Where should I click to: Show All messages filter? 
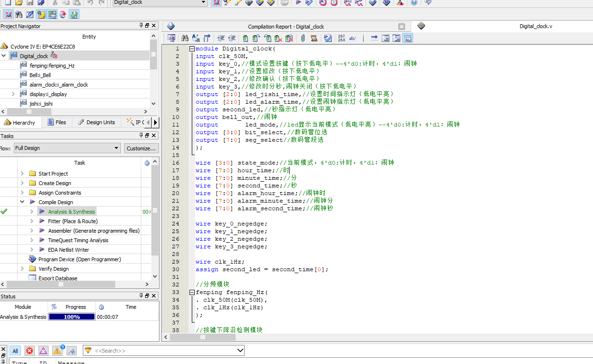point(15,351)
